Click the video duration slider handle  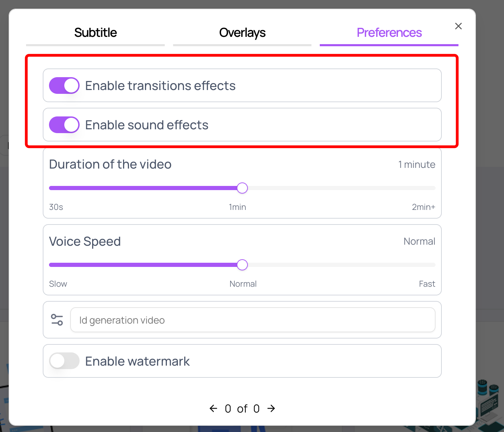[242, 188]
